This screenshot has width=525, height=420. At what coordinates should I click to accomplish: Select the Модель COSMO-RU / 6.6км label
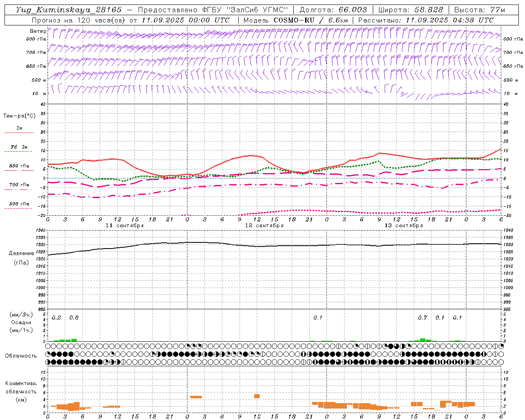(295, 20)
